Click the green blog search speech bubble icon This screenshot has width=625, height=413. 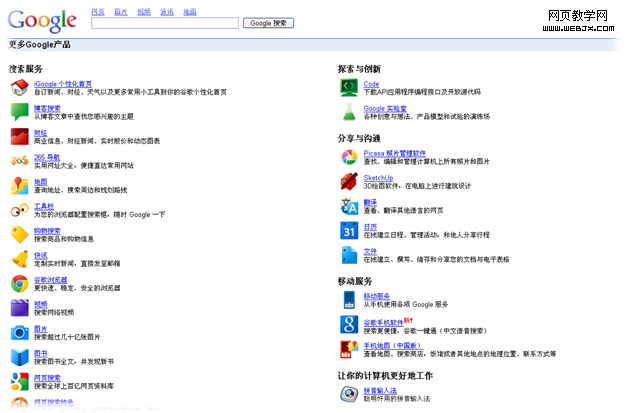19,111
